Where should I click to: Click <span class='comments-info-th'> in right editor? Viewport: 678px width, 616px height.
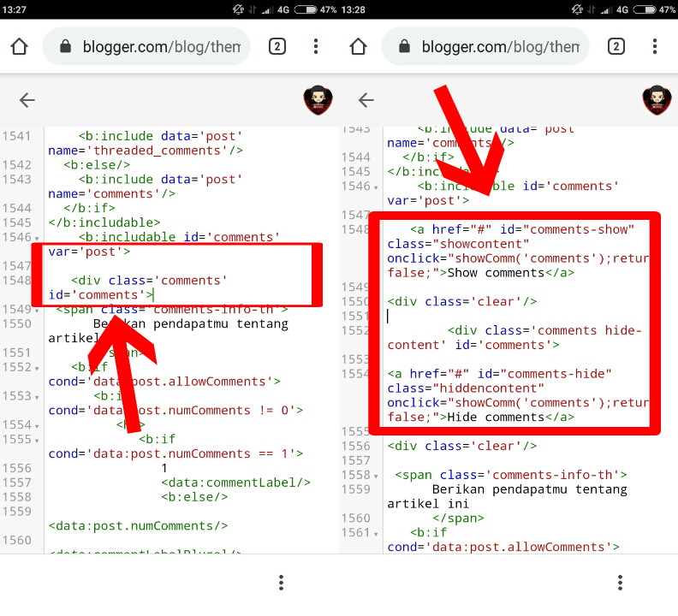[511, 475]
